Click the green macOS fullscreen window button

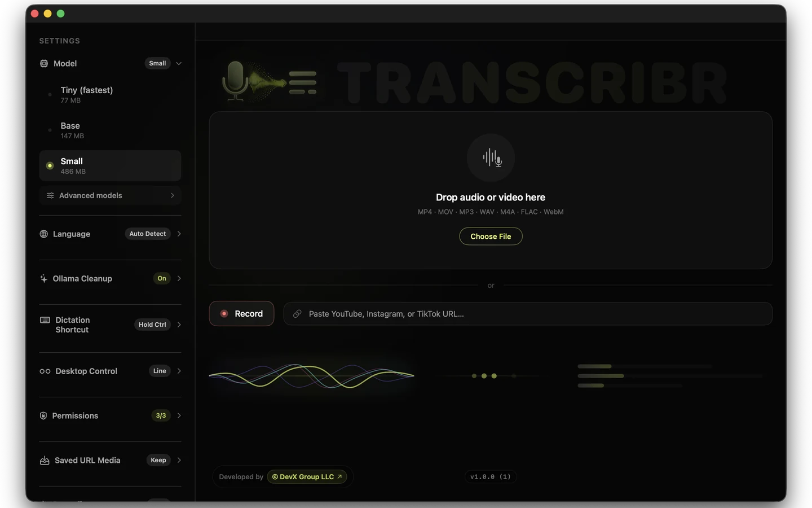61,14
